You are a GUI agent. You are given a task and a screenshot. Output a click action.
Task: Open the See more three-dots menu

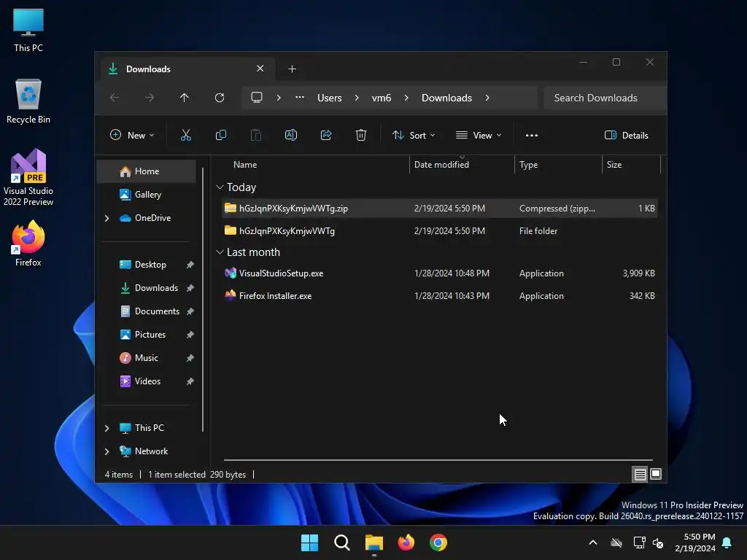(x=532, y=135)
